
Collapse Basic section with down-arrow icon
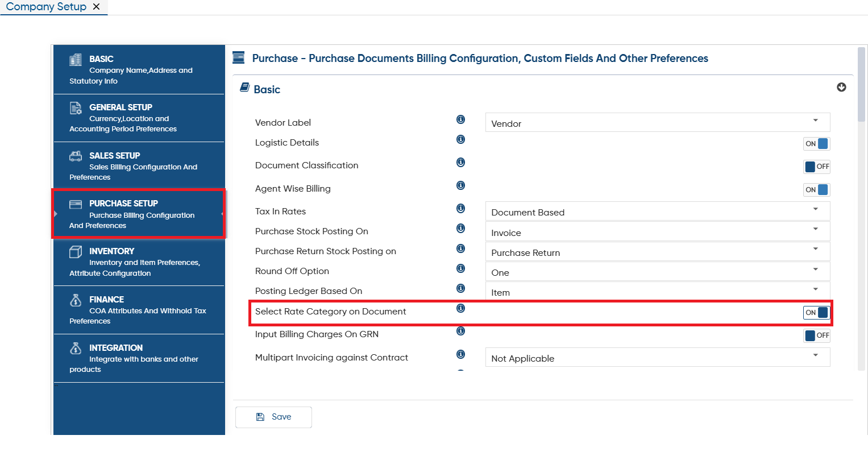click(x=841, y=87)
